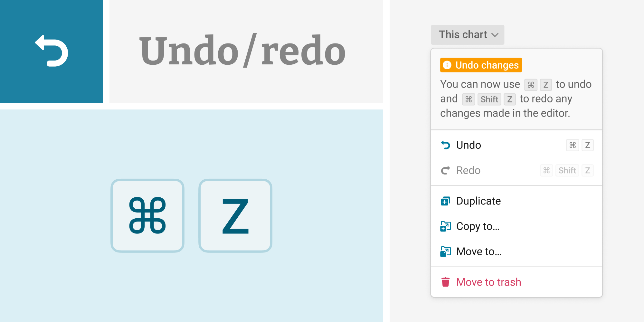Click the orange Undo changes badge
The width and height of the screenshot is (644, 322).
coord(481,65)
